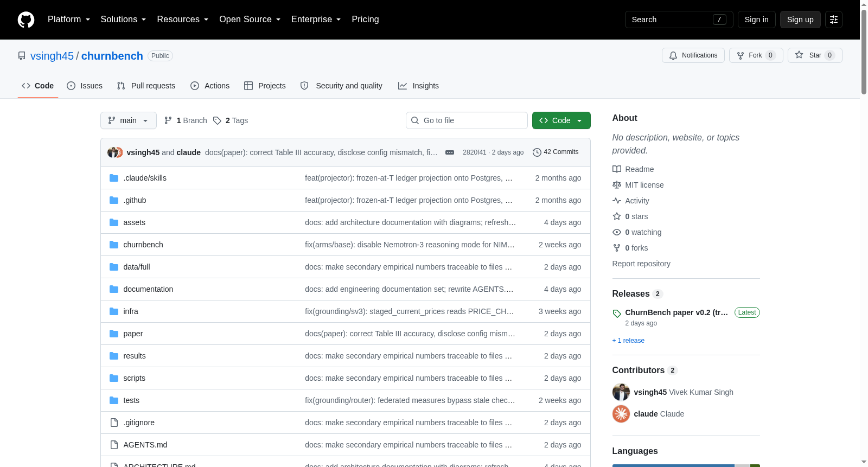Click the folder icon for .github
The height and width of the screenshot is (467, 868).
tap(114, 200)
